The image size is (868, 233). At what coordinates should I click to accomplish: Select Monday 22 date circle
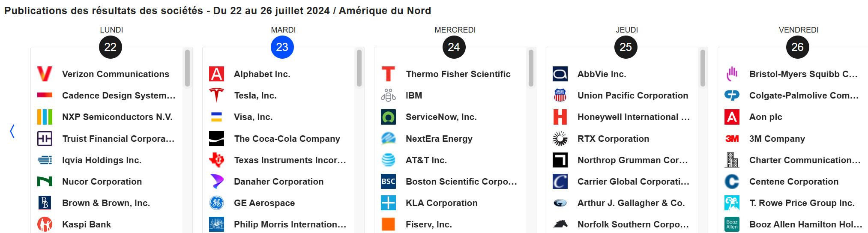[111, 47]
